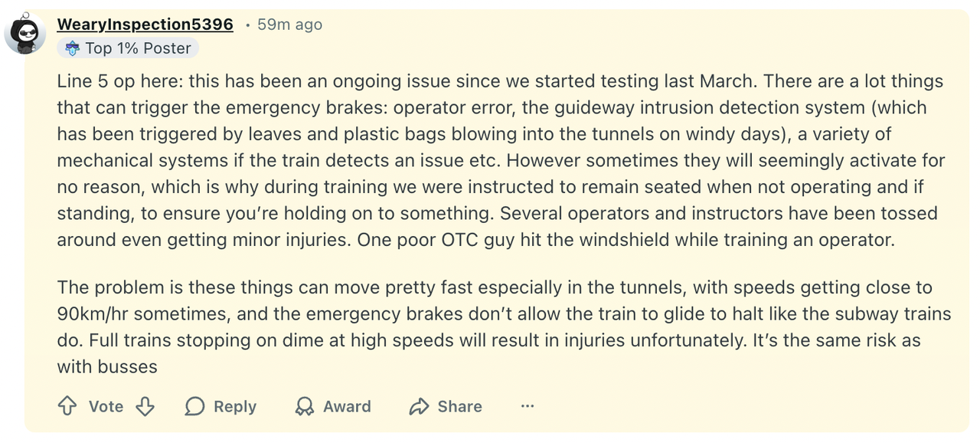Click the Top 1% Poster badge icon
This screenshot has width=980, height=443.
[72, 48]
